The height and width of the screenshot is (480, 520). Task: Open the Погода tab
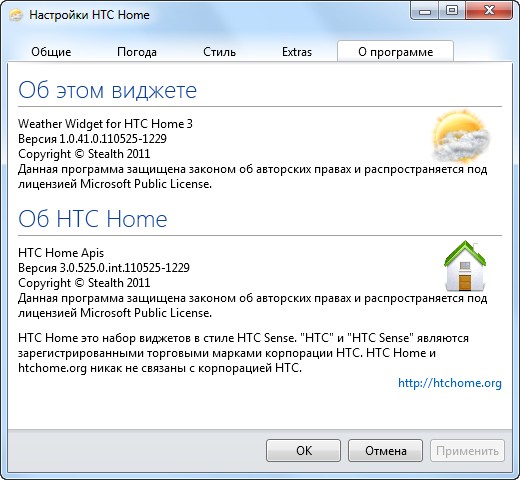[x=137, y=52]
